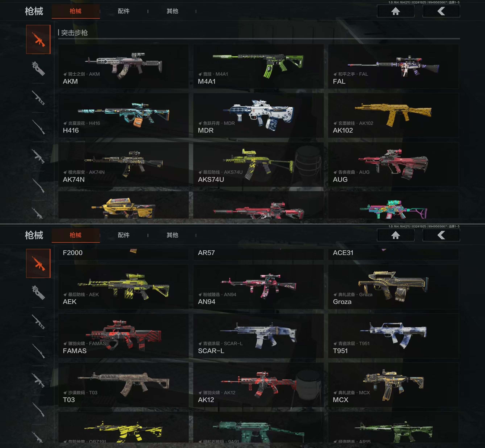Open the green M4A1 weapon card
The image size is (485, 448).
tap(258, 66)
